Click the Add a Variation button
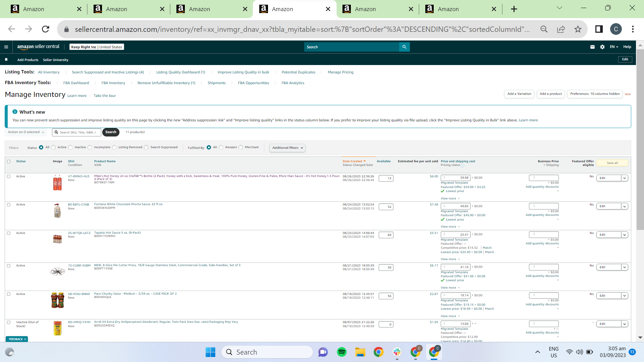Screen dimensions: 644x362 pos(519,94)
